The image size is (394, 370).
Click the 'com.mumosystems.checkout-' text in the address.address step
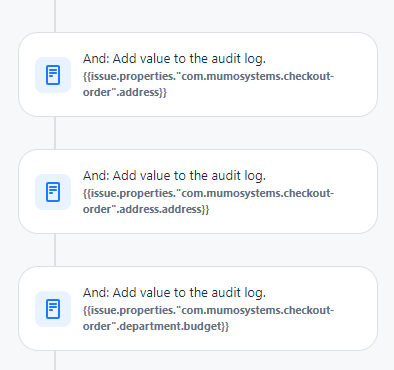[x=258, y=193]
